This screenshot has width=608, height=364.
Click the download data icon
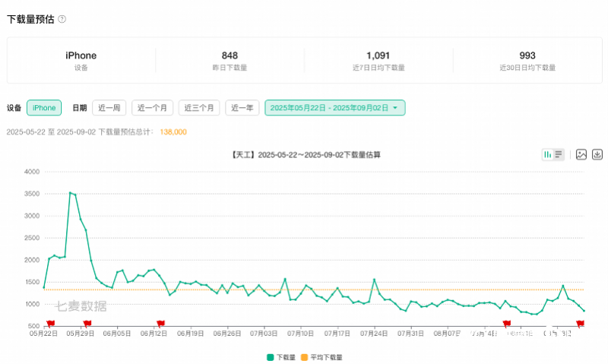pyautogui.click(x=597, y=154)
